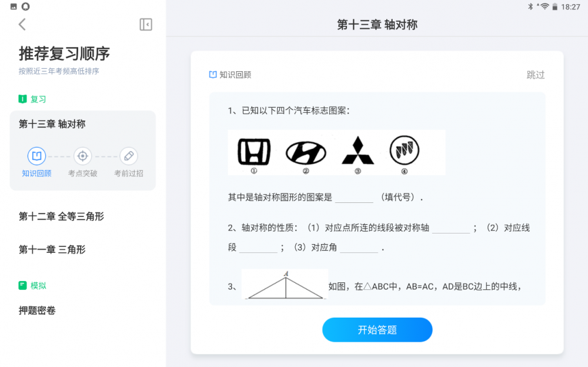Click 跳过 to skip review
Screen dimensions: 588x367
536,75
